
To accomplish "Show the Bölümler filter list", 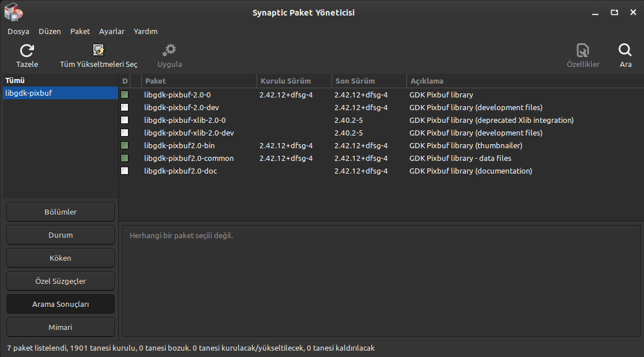I will pos(61,212).
